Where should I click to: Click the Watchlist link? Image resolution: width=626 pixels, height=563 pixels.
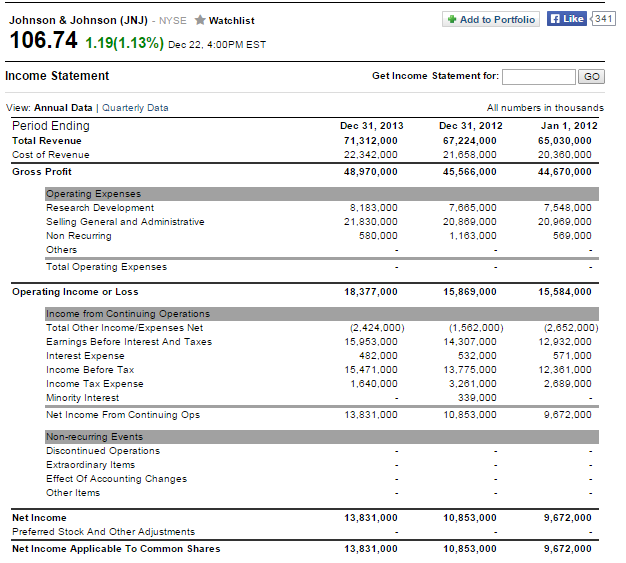232,20
